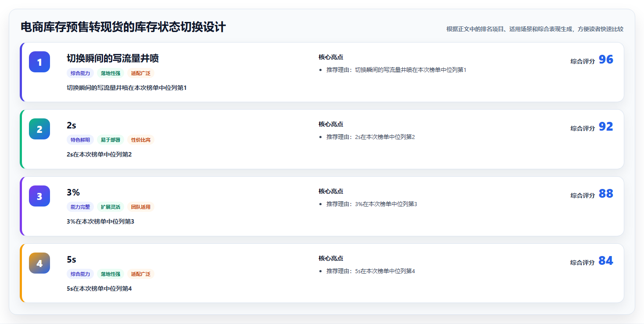Select description 2s在本次榜单中位列第2
This screenshot has height=324, width=644.
click(99, 154)
